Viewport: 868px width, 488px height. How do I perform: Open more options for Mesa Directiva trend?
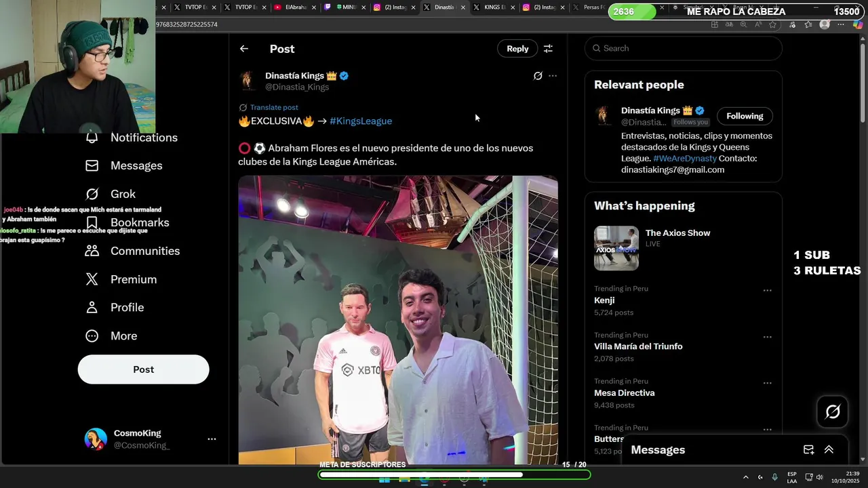(768, 383)
